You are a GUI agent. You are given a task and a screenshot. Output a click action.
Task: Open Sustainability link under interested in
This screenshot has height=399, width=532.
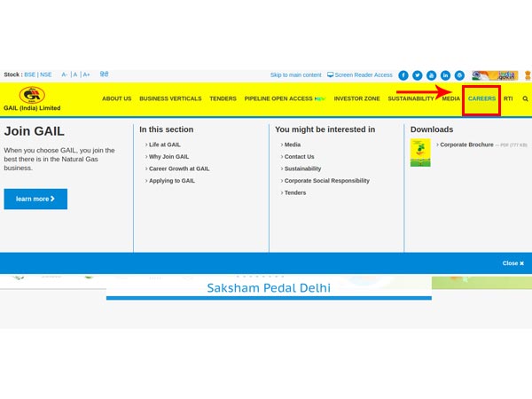(302, 168)
